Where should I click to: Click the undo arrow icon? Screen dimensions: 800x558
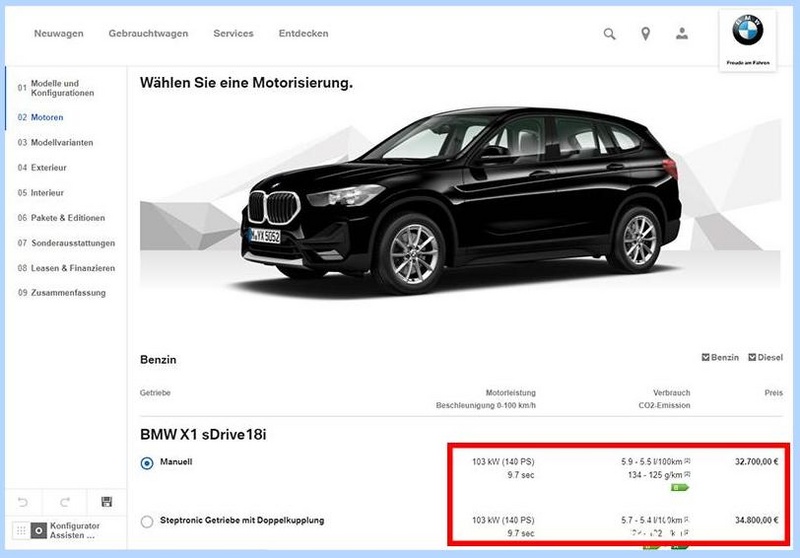(x=23, y=502)
